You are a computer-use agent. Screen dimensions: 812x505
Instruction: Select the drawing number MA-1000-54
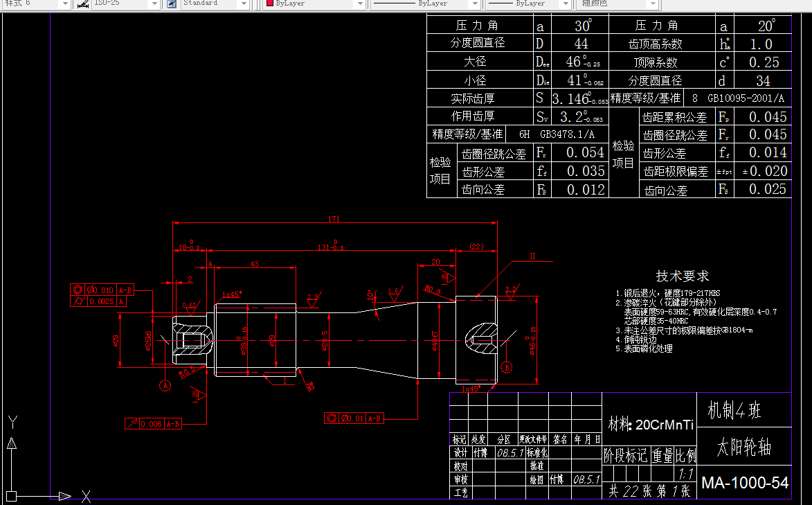745,484
